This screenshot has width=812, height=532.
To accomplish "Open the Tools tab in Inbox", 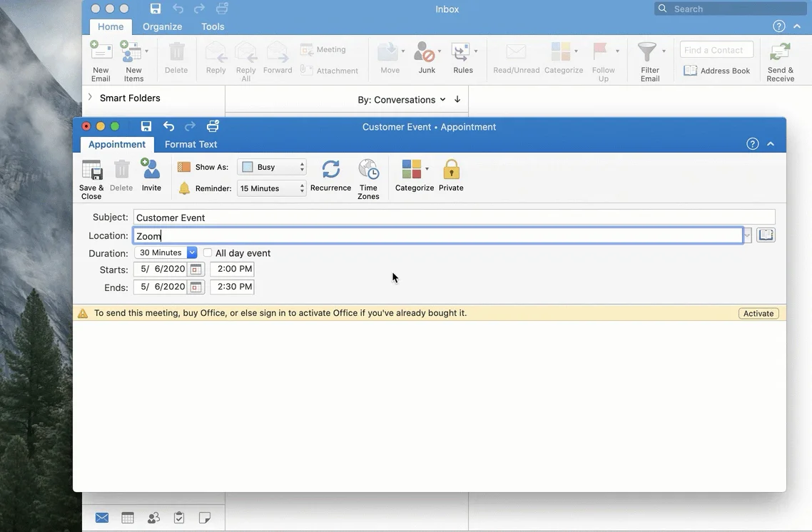I will click(213, 26).
